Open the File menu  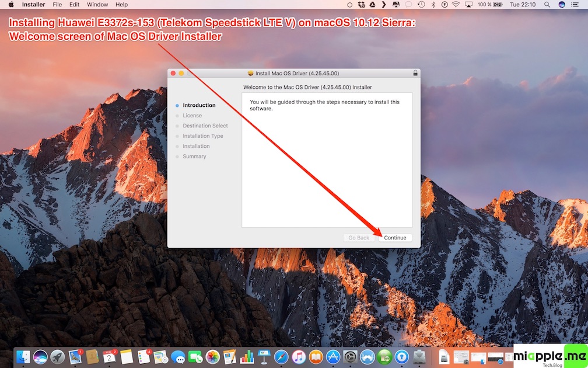tap(57, 5)
